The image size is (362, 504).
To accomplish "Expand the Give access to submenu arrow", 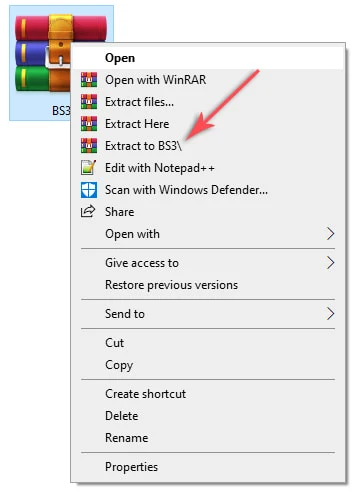I will pyautogui.click(x=330, y=263).
